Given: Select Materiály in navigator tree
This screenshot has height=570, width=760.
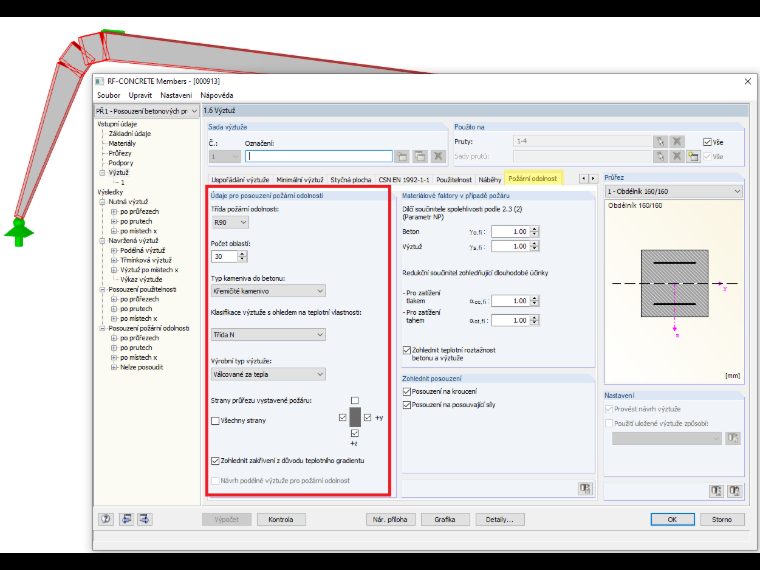Looking at the screenshot, I should point(122,143).
